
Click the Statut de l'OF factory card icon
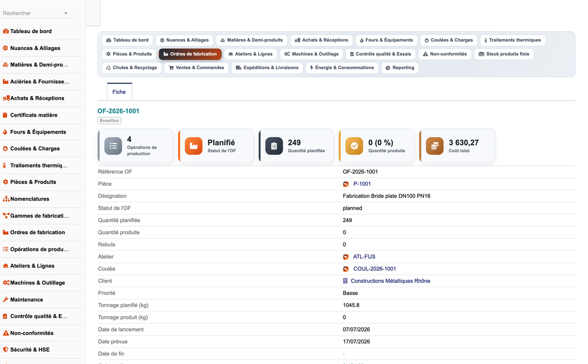click(194, 146)
